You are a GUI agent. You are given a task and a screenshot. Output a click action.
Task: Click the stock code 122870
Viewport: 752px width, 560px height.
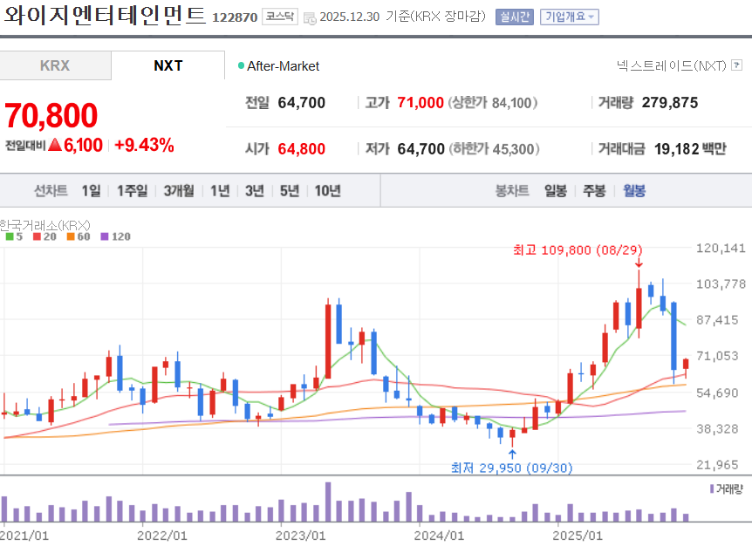point(235,17)
